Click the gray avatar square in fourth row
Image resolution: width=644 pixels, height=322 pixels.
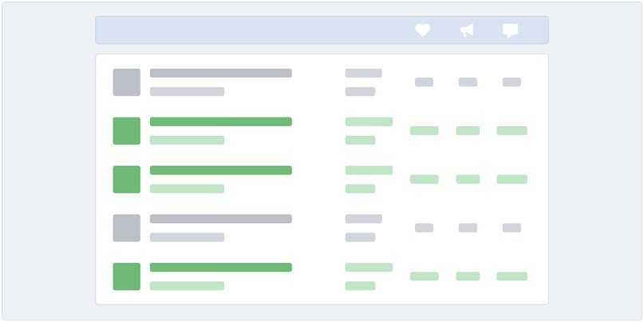(x=126, y=228)
